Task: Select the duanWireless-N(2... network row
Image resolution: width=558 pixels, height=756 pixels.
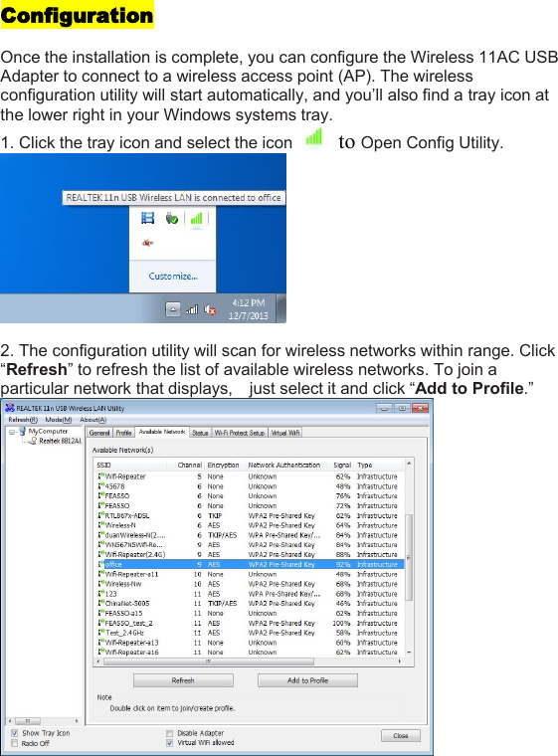Action: tap(249, 535)
